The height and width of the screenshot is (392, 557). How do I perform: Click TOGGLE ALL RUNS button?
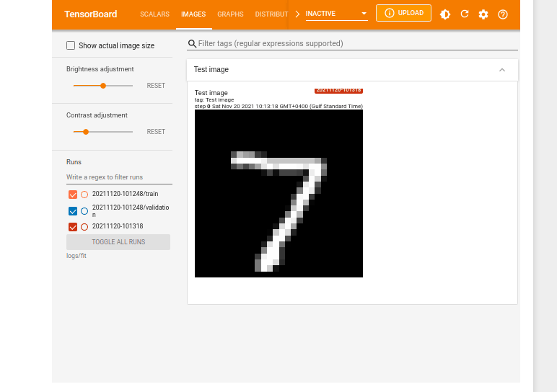coord(118,242)
